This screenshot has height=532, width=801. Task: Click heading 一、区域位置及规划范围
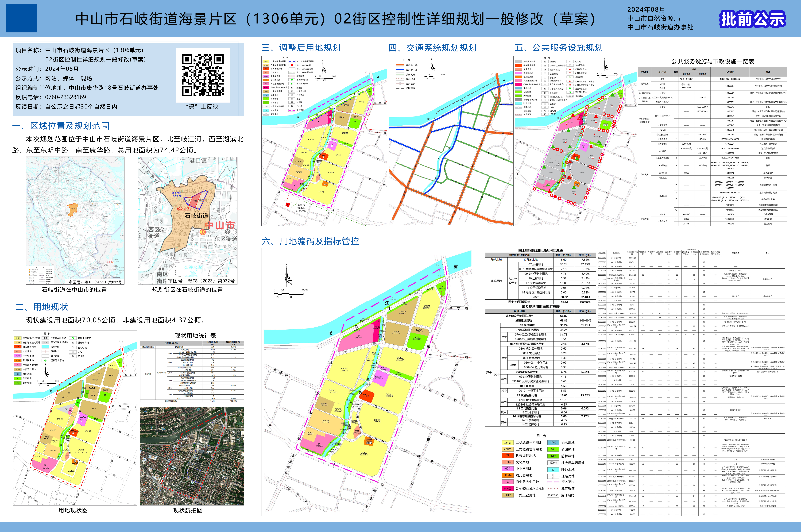pos(61,126)
